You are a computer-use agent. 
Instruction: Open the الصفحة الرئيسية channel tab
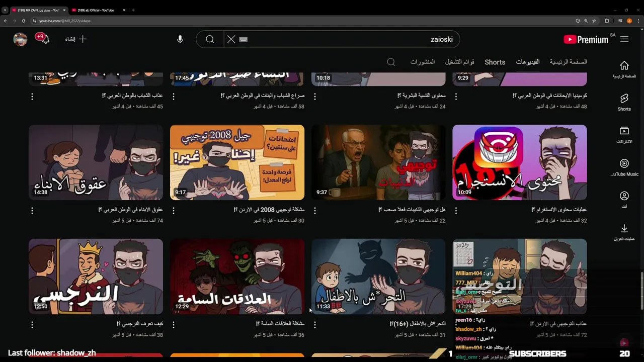(x=568, y=62)
